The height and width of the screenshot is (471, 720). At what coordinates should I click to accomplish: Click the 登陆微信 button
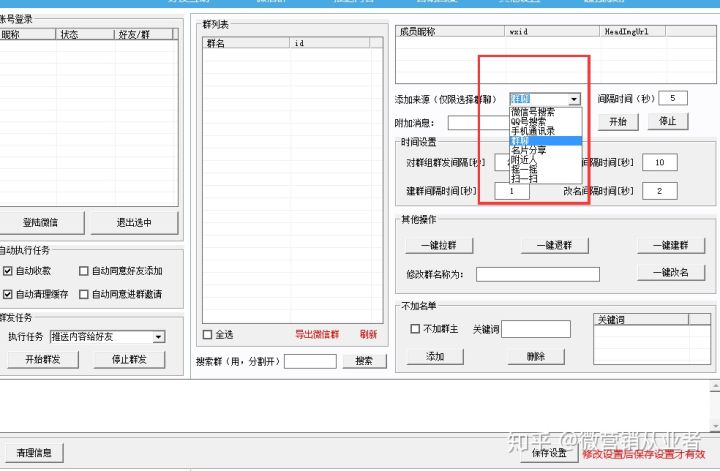(x=41, y=223)
